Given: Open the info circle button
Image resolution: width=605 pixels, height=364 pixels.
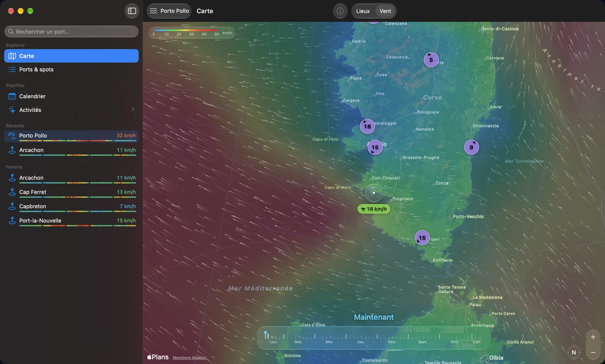Looking at the screenshot, I should click(340, 11).
